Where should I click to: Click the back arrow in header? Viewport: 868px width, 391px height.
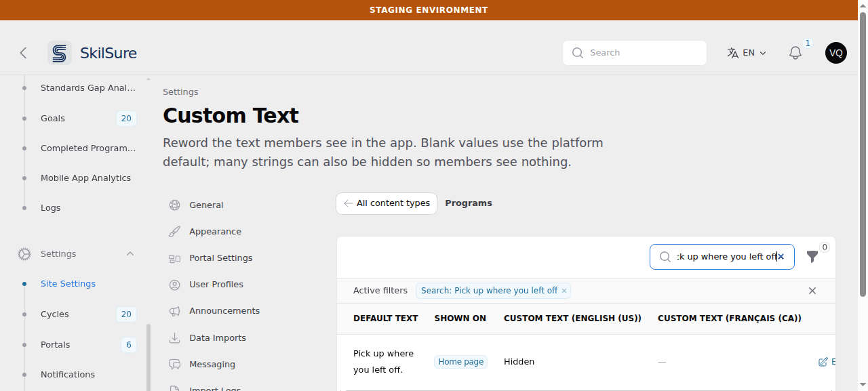pyautogui.click(x=23, y=53)
